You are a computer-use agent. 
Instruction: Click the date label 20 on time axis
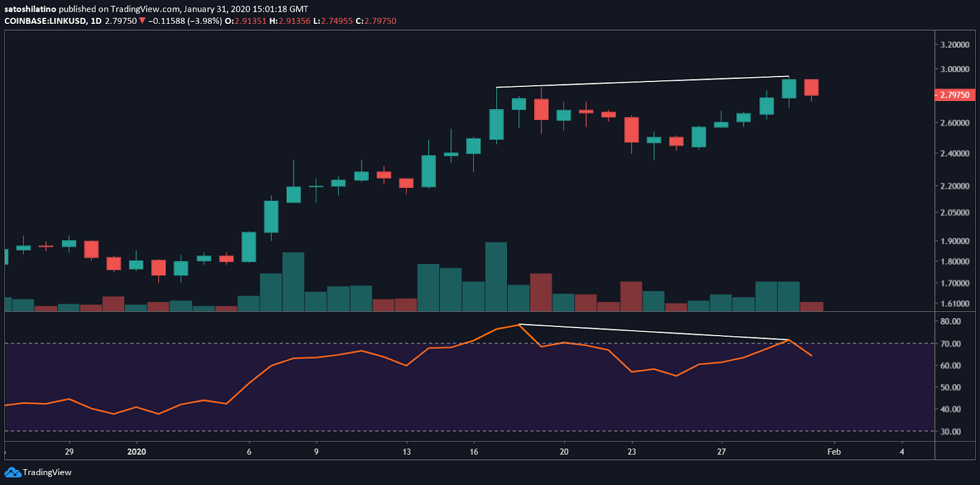click(x=564, y=452)
